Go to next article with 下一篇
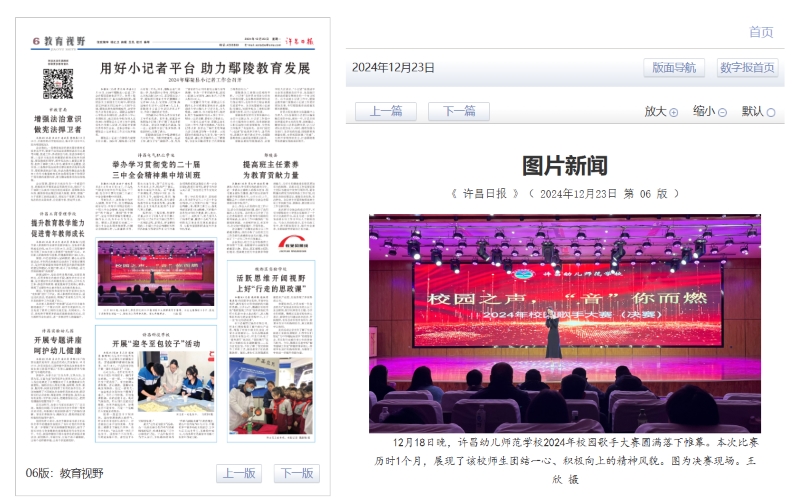Image resolution: width=800 pixels, height=503 pixels. (x=459, y=112)
